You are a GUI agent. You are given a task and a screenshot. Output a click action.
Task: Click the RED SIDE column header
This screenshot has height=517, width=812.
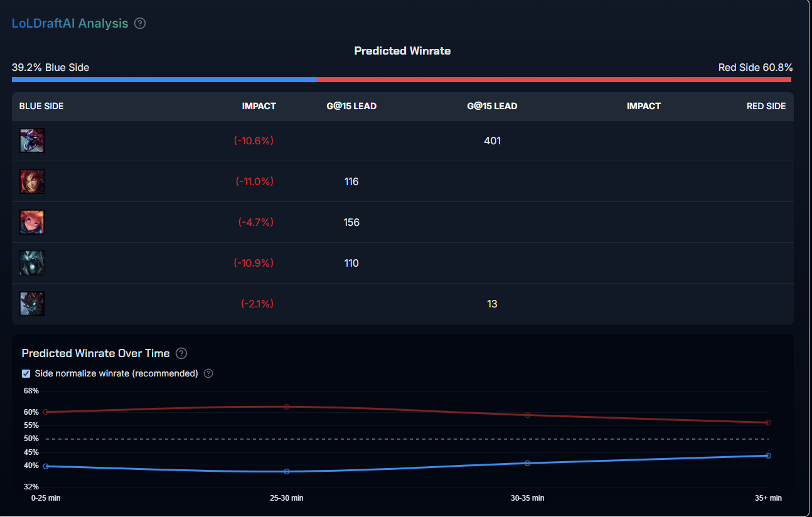(x=766, y=106)
